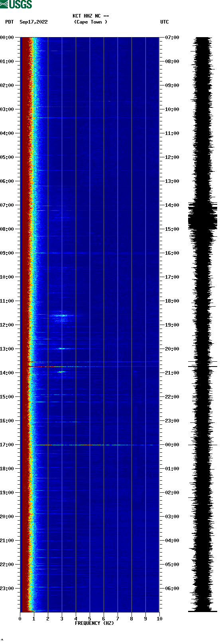Click the 'PDT' timezone label
The width and height of the screenshot is (220, 644).
coord(9,22)
